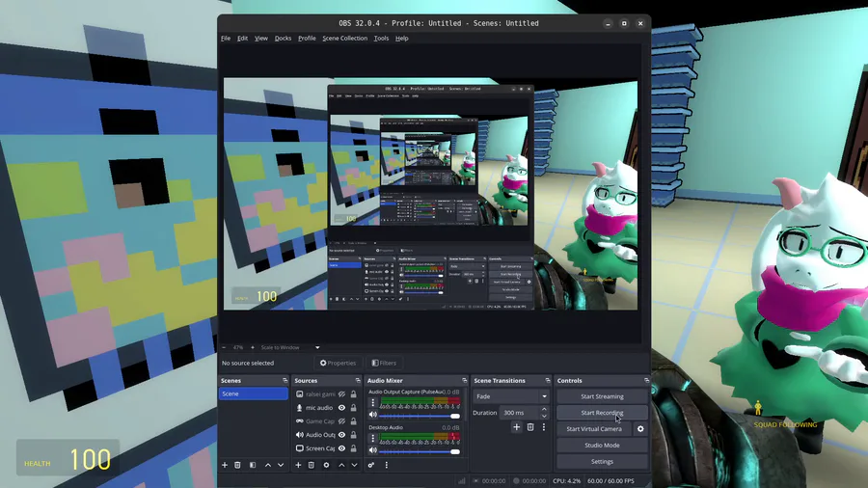This screenshot has height=488, width=868.
Task: Toggle lock on Game Capture source
Action: pyautogui.click(x=354, y=421)
